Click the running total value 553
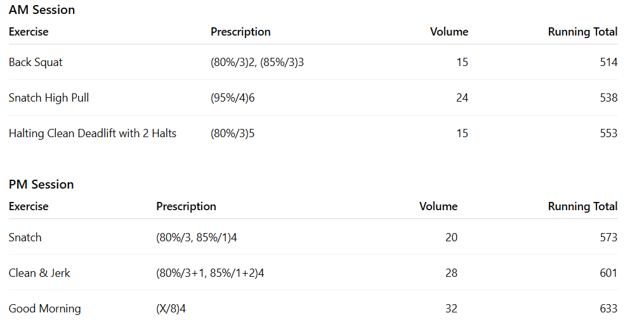The height and width of the screenshot is (334, 644). click(608, 133)
